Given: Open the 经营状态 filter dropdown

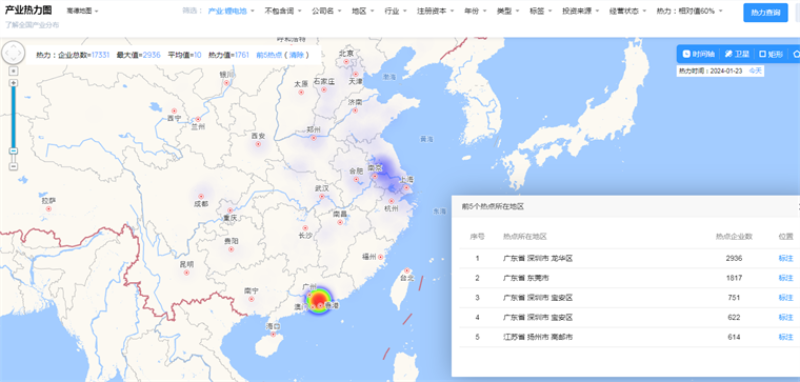Looking at the screenshot, I should point(628,11).
